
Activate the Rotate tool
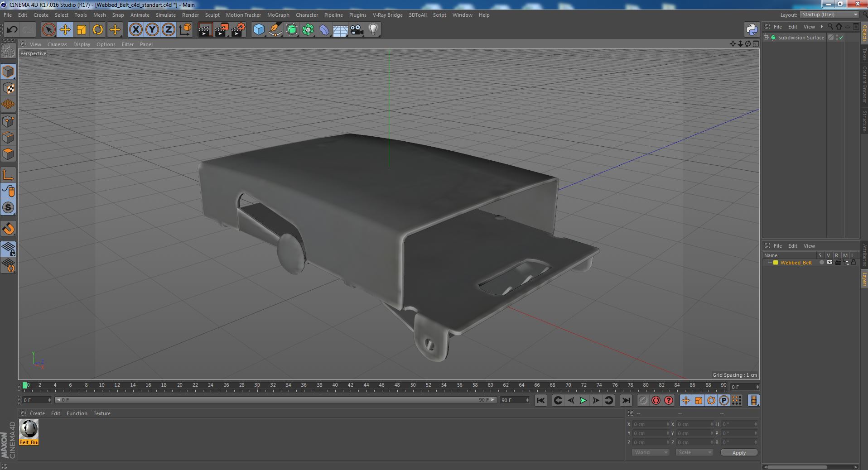[x=98, y=30]
